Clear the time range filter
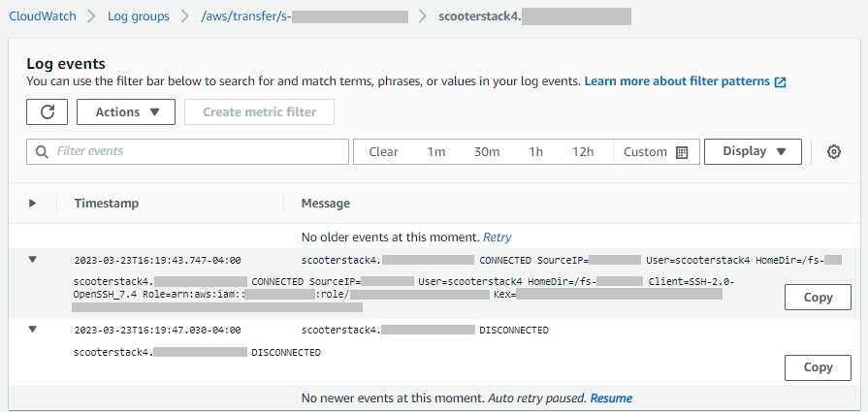Image resolution: width=868 pixels, height=412 pixels. coord(384,152)
